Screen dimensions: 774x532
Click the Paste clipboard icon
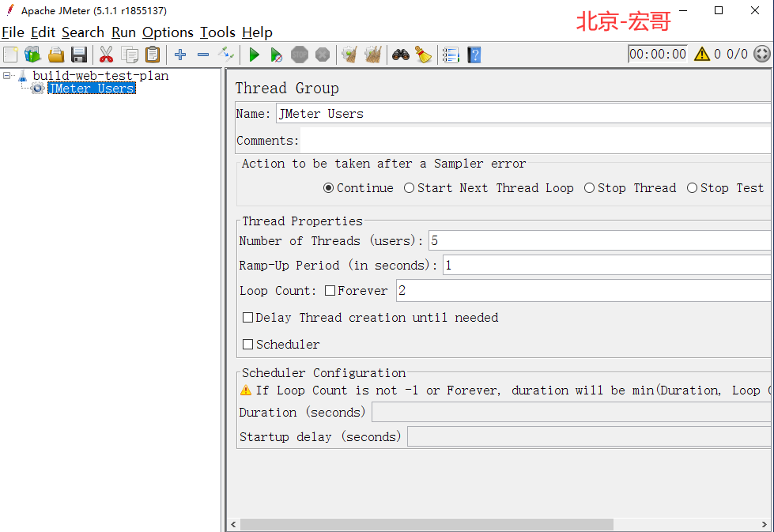tap(153, 55)
